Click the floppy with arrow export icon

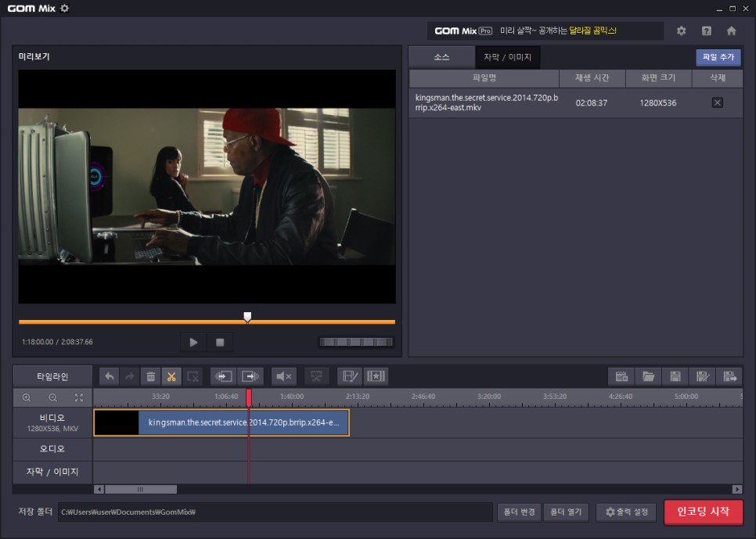(x=729, y=376)
